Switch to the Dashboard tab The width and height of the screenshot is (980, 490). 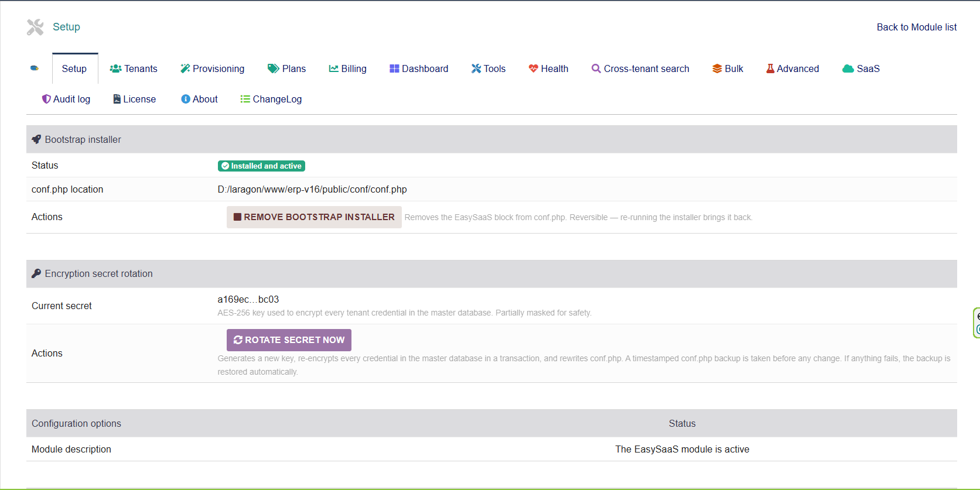[419, 68]
